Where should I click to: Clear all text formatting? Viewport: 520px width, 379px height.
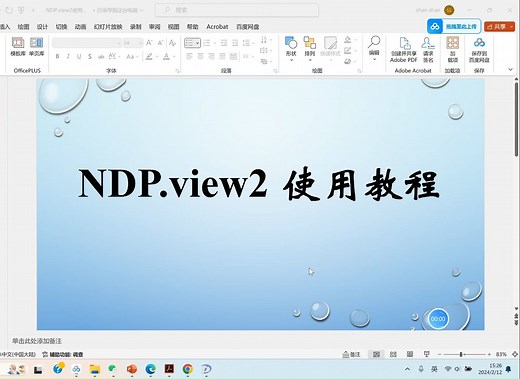pos(172,43)
